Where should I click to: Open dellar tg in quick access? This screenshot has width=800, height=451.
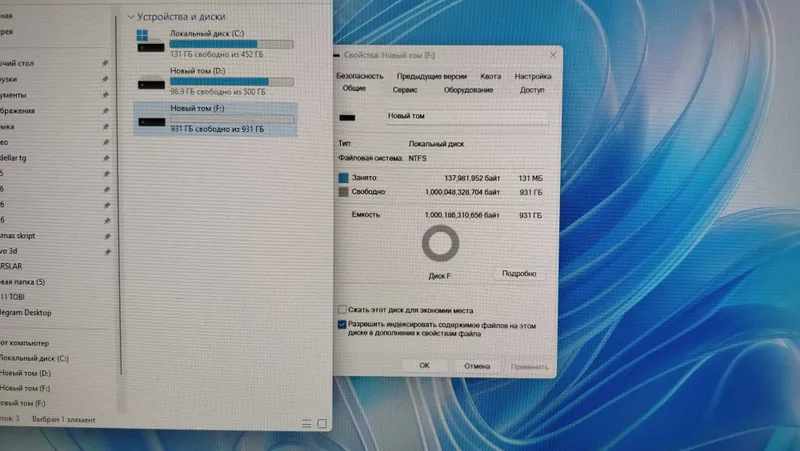[13, 158]
